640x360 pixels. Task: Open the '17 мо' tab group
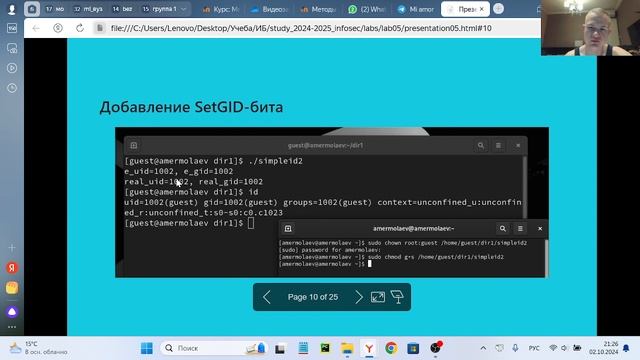pos(55,9)
